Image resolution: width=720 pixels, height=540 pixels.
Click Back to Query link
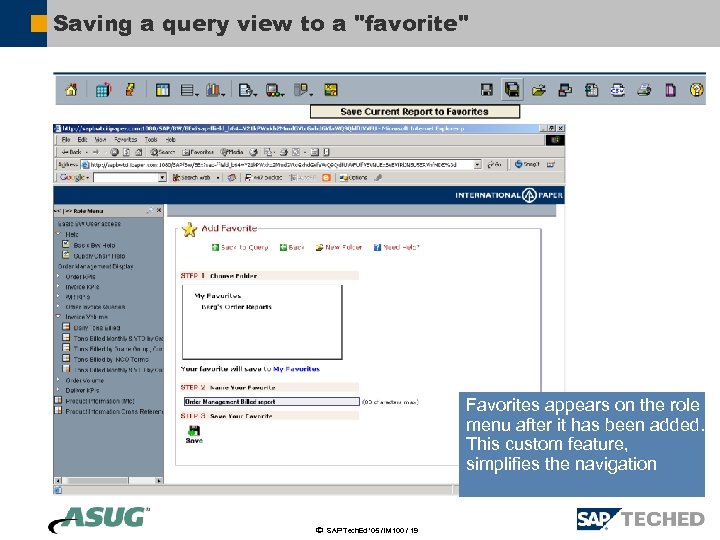tap(240, 248)
